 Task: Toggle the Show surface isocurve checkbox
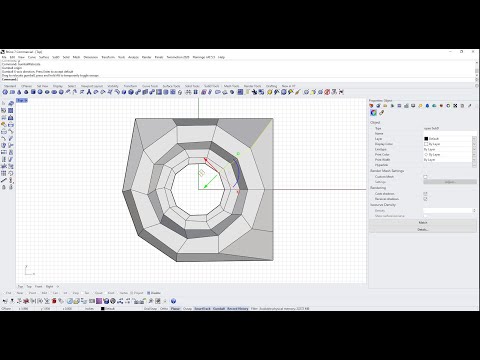(x=425, y=216)
